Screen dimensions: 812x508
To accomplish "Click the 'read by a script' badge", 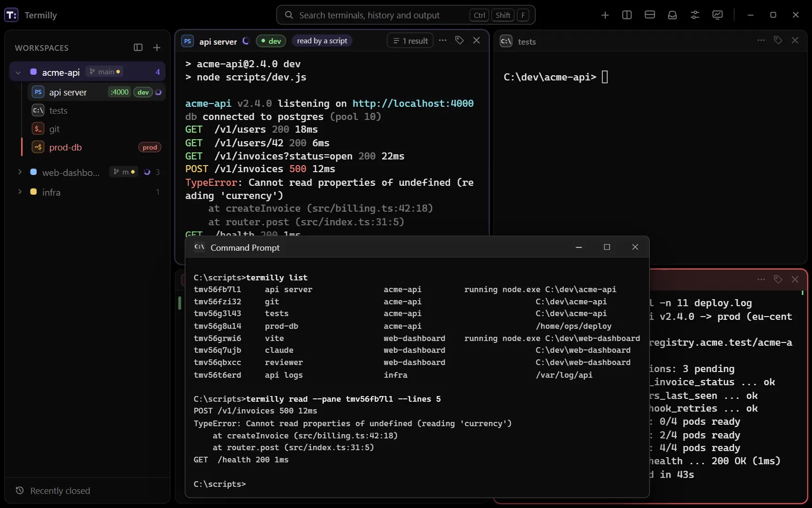I will 322,41.
